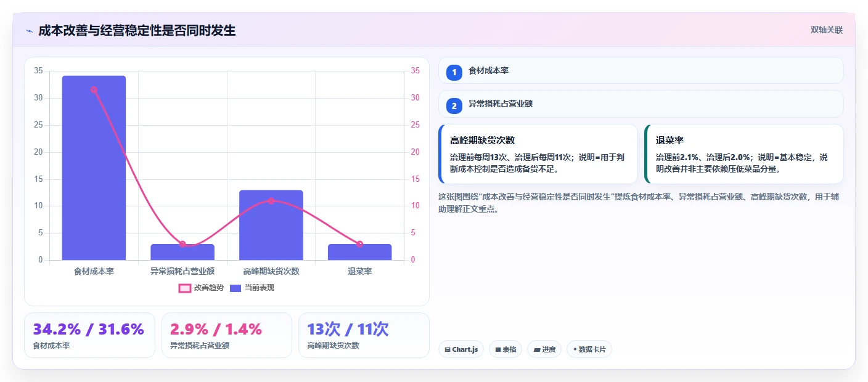Click the 双轴关联 label in the header
The image size is (868, 382).
(826, 30)
